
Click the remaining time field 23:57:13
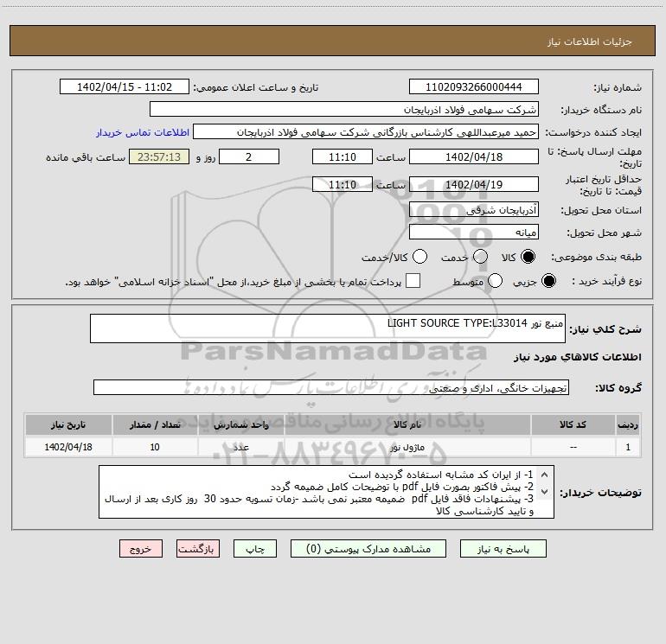pos(159,156)
